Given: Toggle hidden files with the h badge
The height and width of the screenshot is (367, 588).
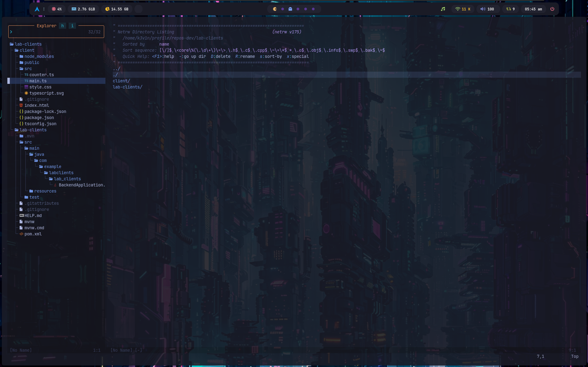Looking at the screenshot, I should click(x=63, y=26).
